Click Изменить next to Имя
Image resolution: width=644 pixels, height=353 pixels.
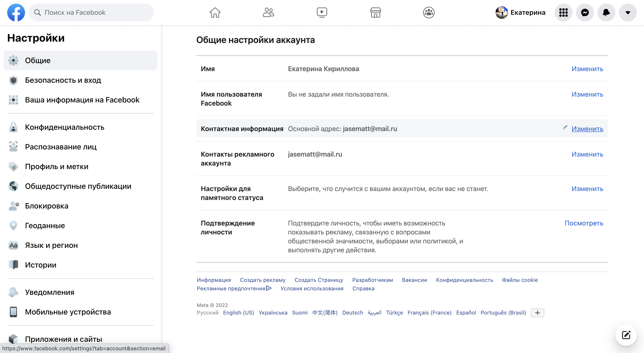pyautogui.click(x=587, y=69)
